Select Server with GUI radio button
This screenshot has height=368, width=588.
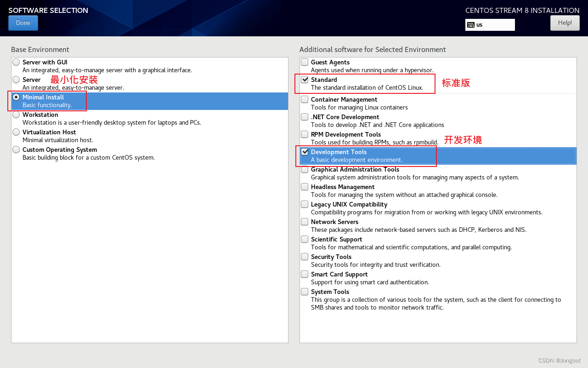[x=17, y=62]
